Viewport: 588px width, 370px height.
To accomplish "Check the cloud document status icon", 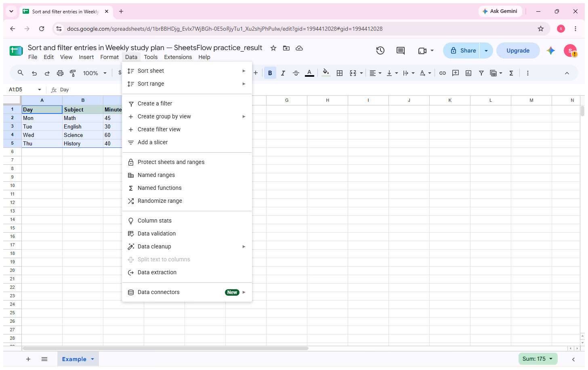I will point(299,48).
